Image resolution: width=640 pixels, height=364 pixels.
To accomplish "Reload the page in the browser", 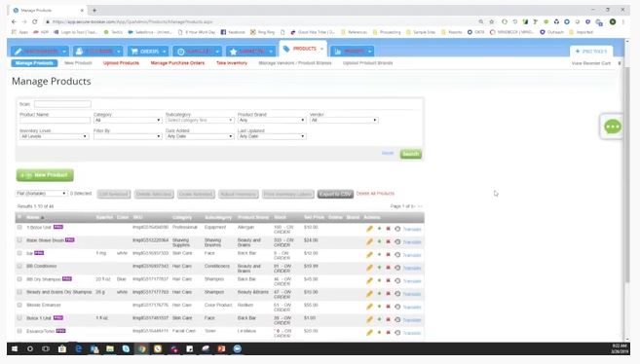I will (x=35, y=21).
